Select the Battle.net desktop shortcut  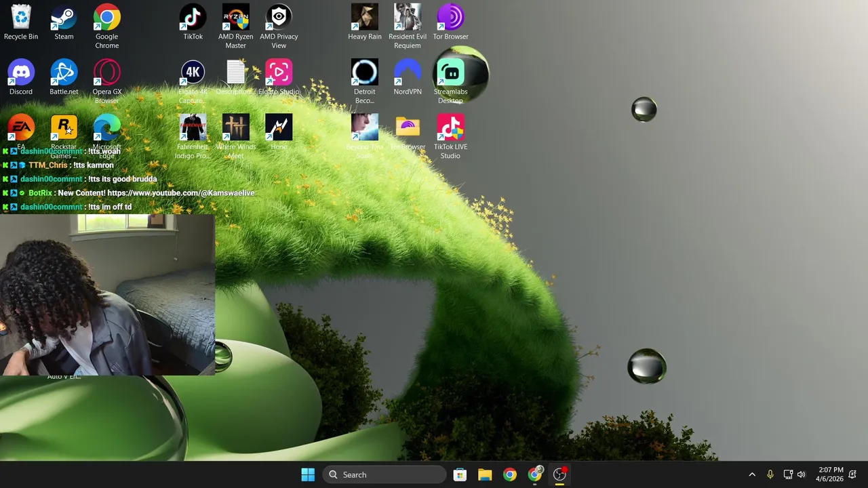pyautogui.click(x=64, y=77)
